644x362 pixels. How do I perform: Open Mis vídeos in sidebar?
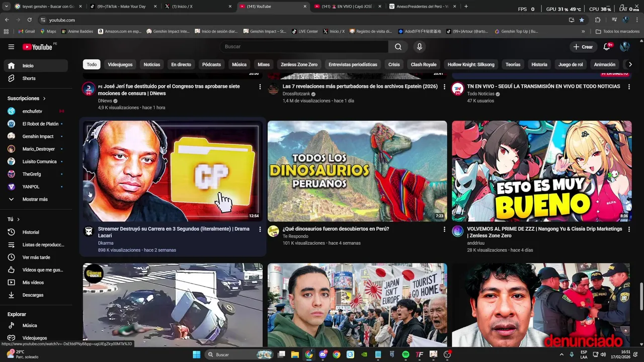[35, 283]
